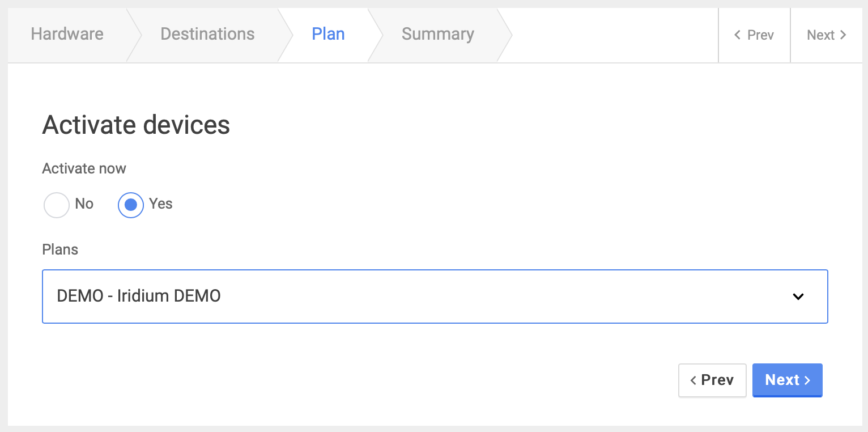Click the white Prev button below the form
Image resolution: width=868 pixels, height=432 pixels.
point(712,380)
